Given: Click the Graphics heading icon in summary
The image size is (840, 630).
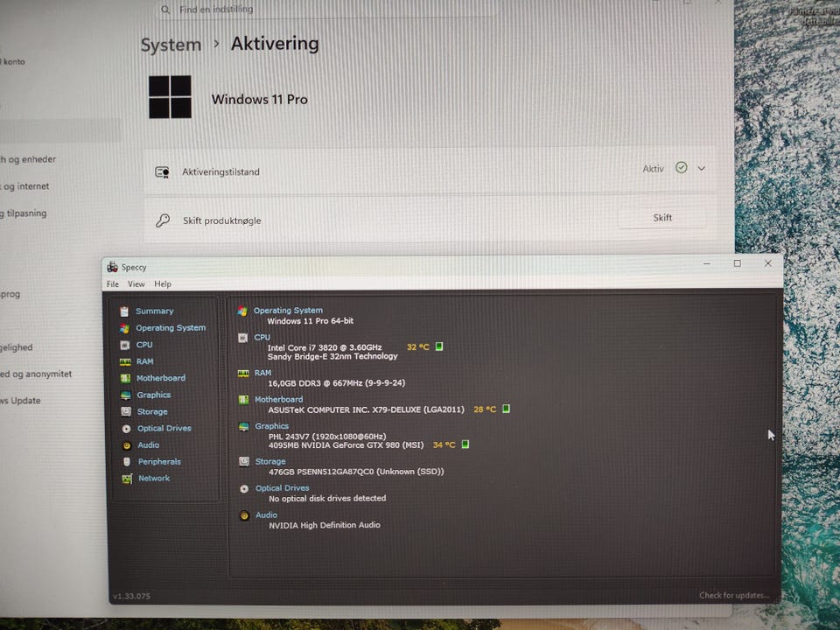Looking at the screenshot, I should click(244, 426).
